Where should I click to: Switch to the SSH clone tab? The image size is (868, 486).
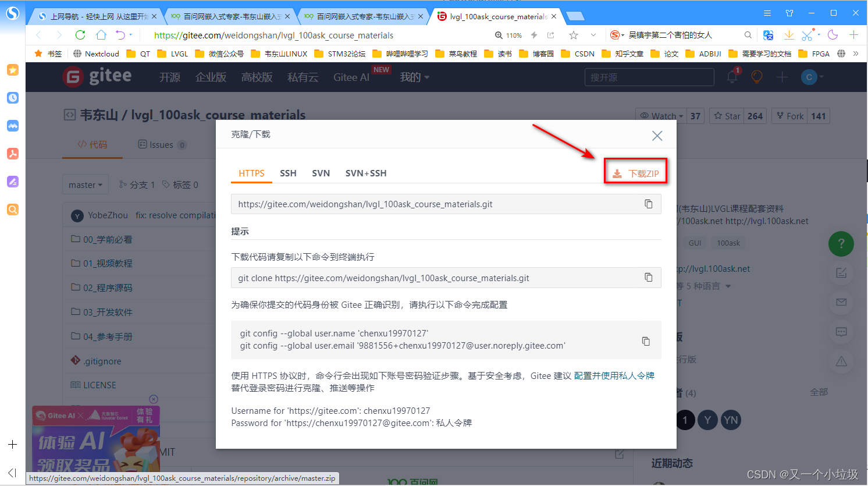pos(288,173)
